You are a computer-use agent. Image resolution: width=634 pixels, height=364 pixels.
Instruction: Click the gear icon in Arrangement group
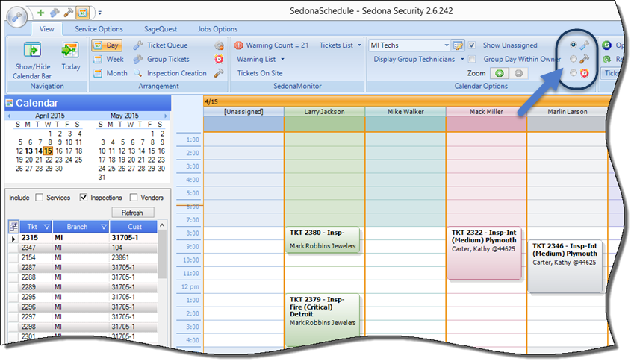pyautogui.click(x=219, y=45)
